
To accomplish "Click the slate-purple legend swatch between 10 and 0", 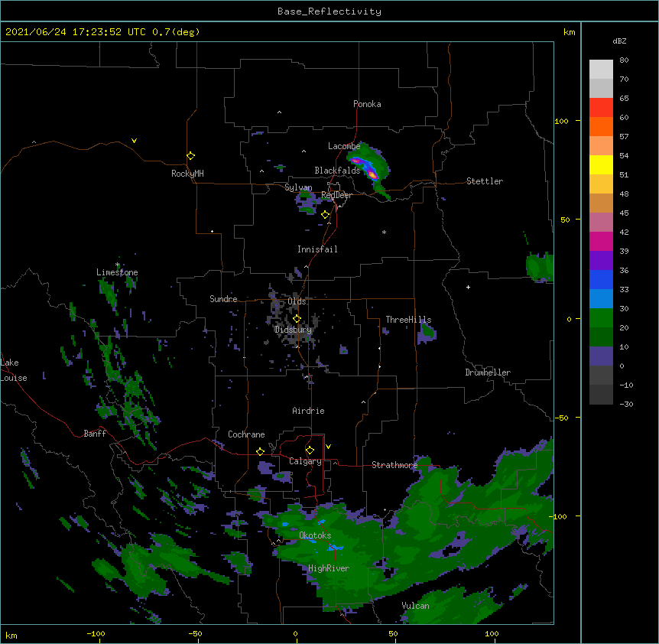I will click(601, 356).
